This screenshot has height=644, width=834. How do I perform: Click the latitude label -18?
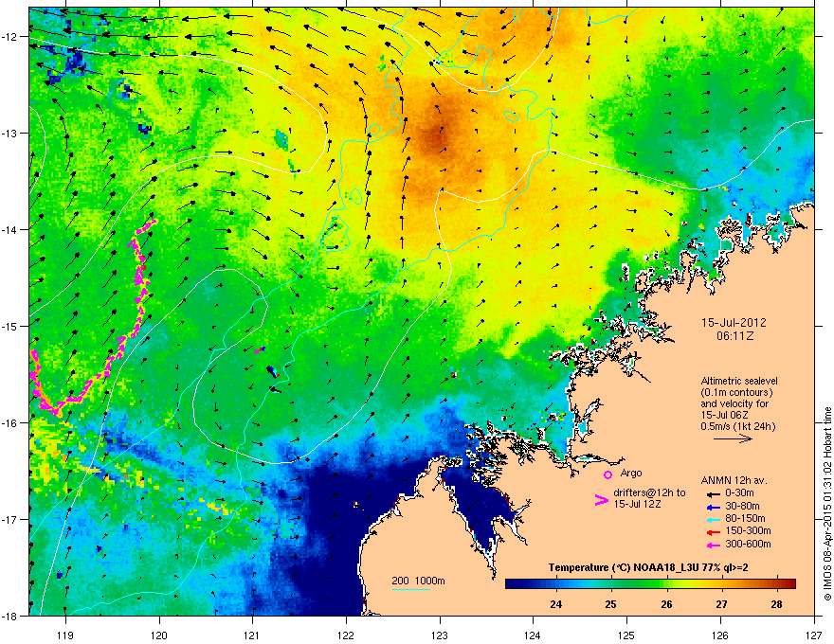point(10,616)
